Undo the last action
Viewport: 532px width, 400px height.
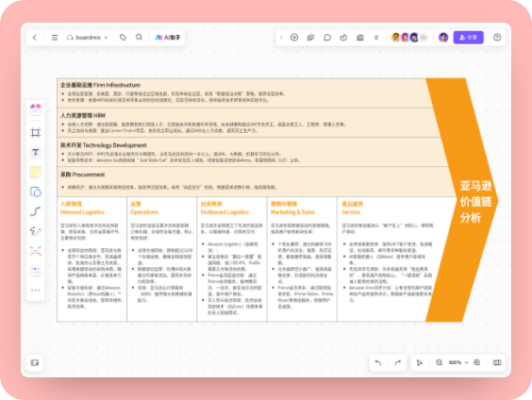tap(378, 362)
